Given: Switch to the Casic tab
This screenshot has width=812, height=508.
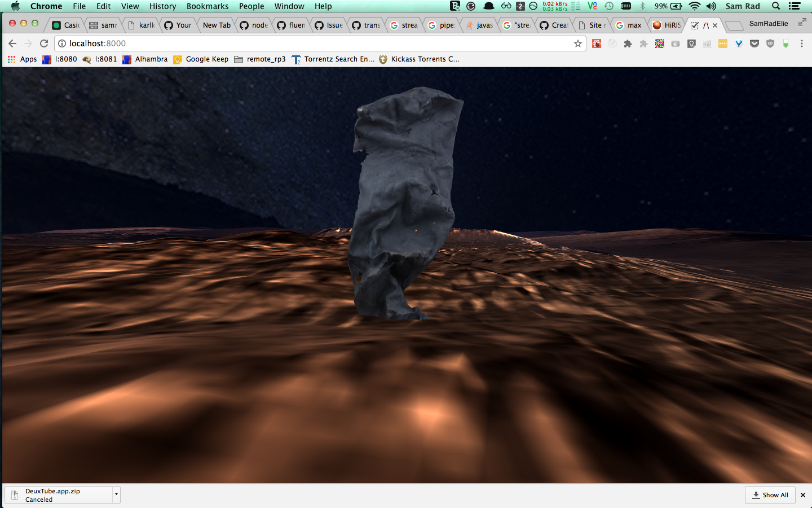Looking at the screenshot, I should click(x=66, y=25).
